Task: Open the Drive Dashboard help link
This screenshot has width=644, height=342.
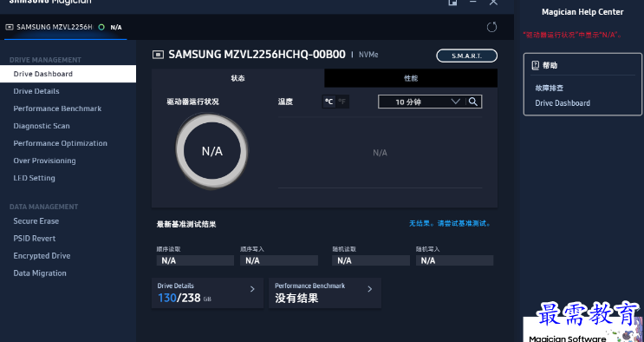Action: (563, 103)
